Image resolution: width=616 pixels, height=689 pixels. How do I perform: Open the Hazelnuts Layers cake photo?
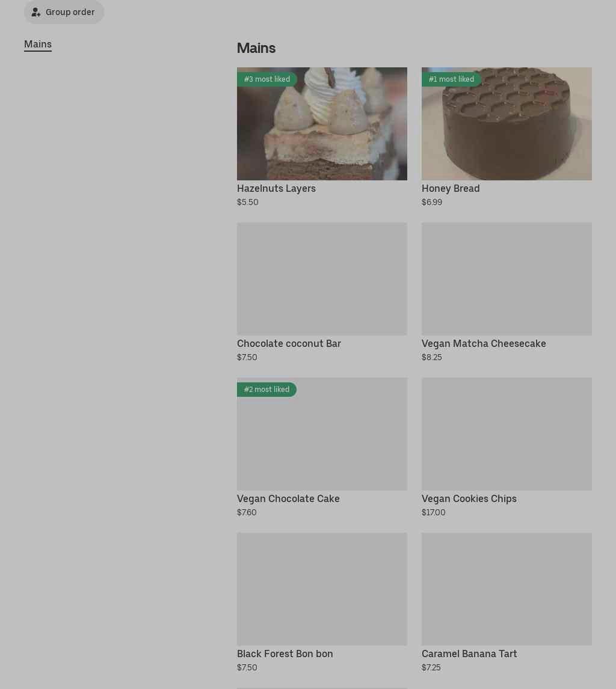(x=322, y=123)
